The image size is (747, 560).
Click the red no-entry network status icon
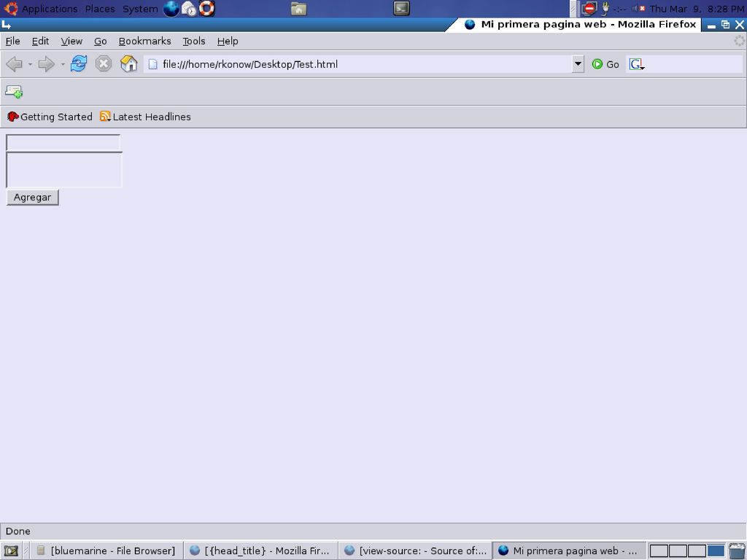point(589,9)
